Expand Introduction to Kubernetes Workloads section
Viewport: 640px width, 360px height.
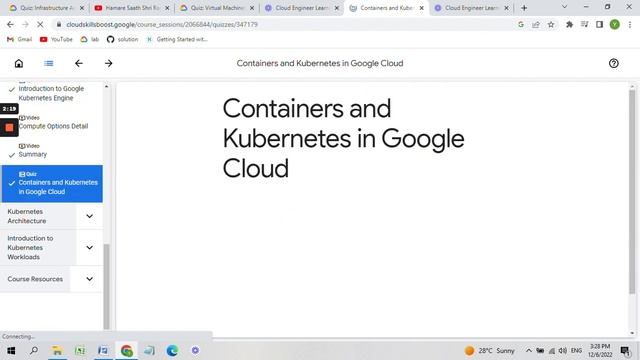click(89, 247)
